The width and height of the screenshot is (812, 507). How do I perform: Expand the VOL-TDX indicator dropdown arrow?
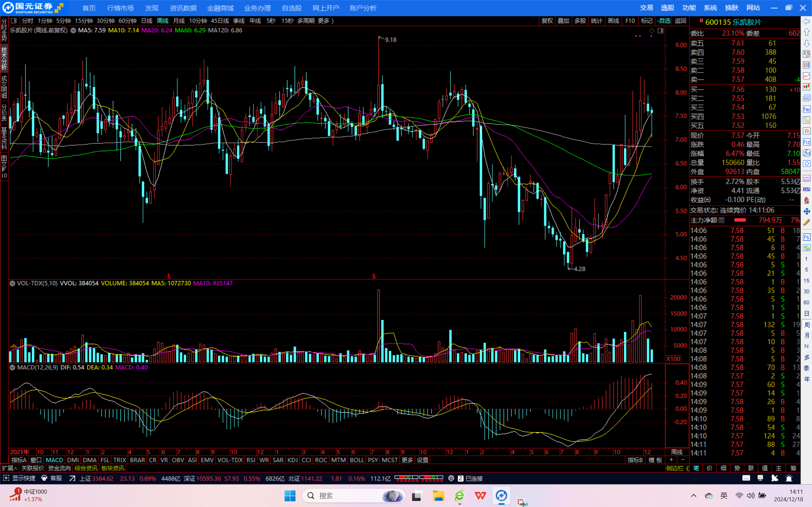[12, 283]
